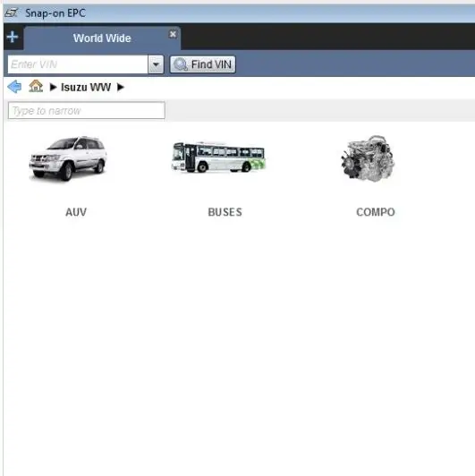Select the BUSES label

(225, 212)
